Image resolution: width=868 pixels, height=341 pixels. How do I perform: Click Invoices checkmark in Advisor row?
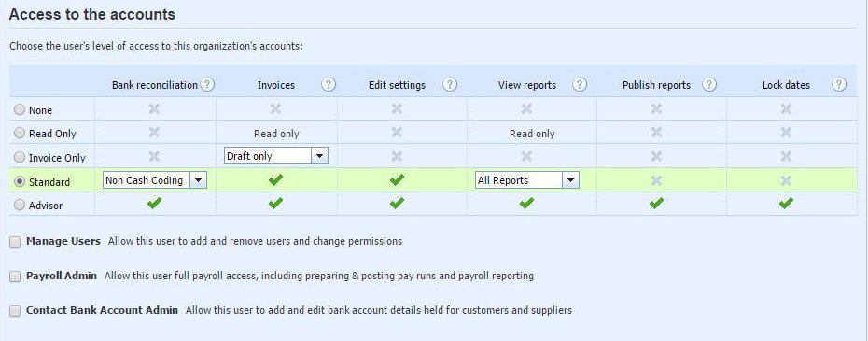(275, 204)
